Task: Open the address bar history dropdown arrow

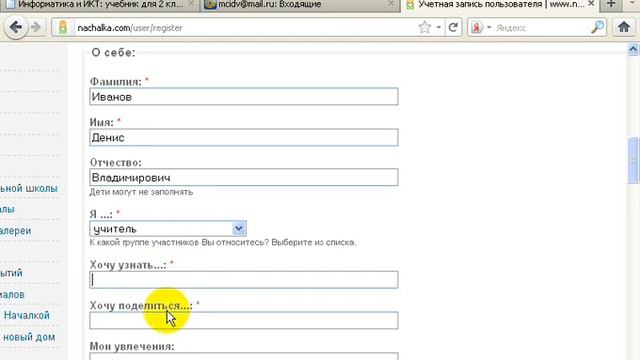Action: (x=438, y=27)
